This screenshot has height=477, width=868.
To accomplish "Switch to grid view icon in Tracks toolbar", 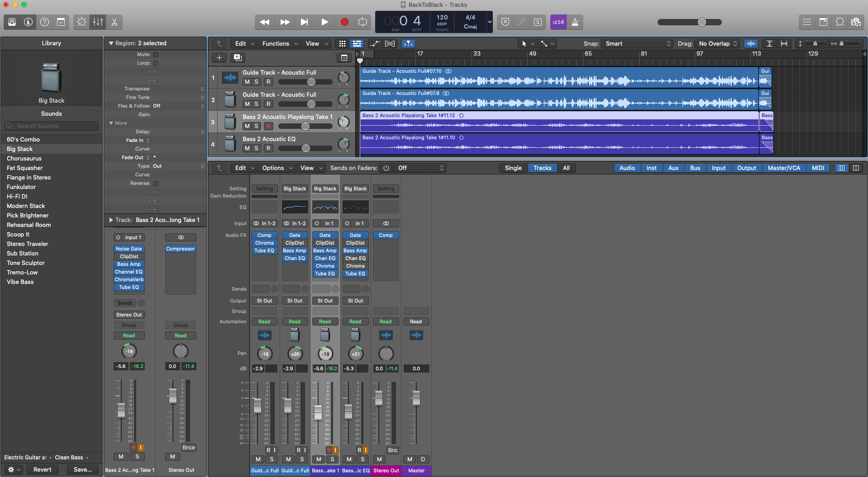I will tap(342, 43).
